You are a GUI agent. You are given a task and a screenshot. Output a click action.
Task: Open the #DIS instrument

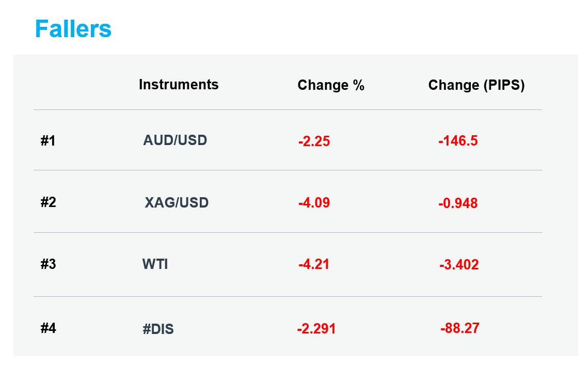point(158,329)
